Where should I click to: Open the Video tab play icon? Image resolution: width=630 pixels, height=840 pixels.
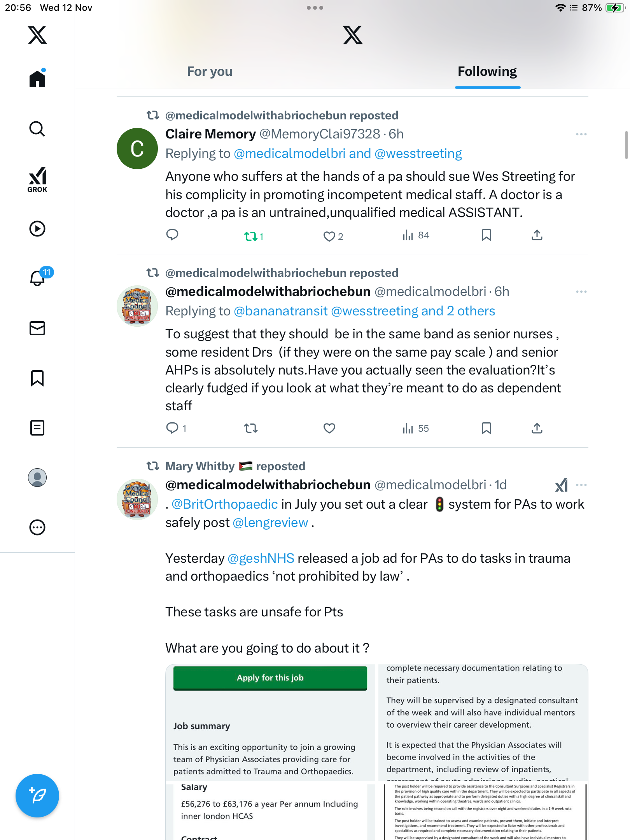point(37,229)
